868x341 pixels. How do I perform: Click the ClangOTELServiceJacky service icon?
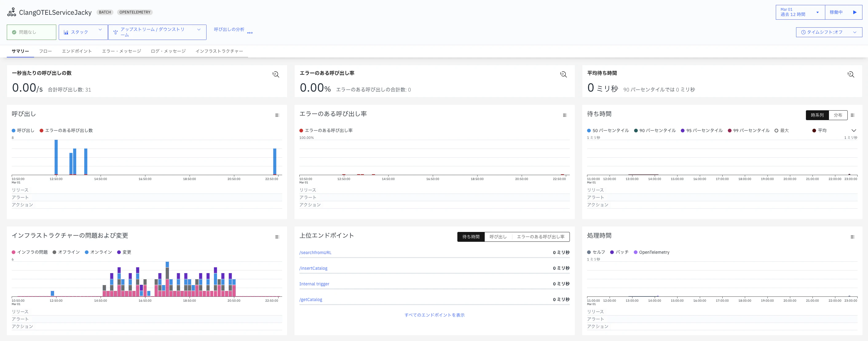[11, 12]
